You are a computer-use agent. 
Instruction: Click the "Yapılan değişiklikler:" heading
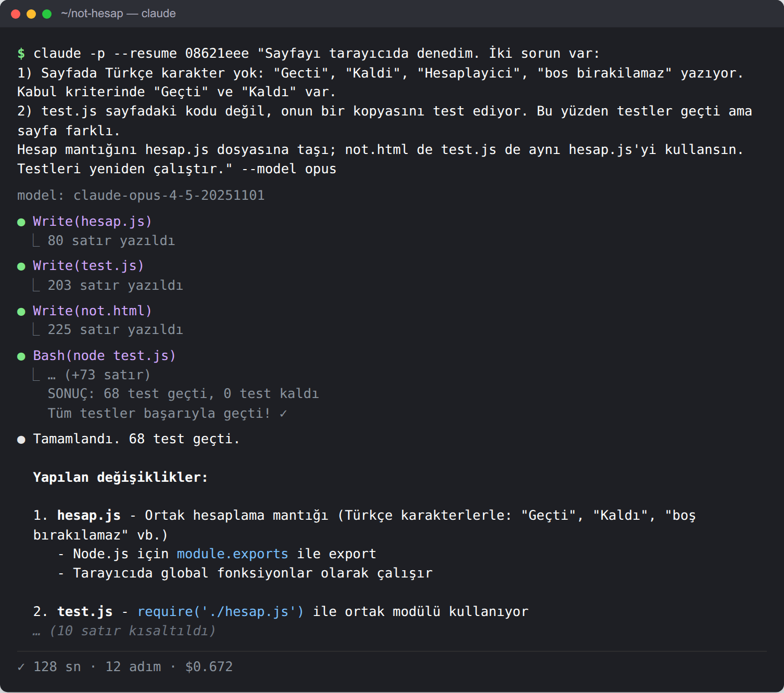120,478
